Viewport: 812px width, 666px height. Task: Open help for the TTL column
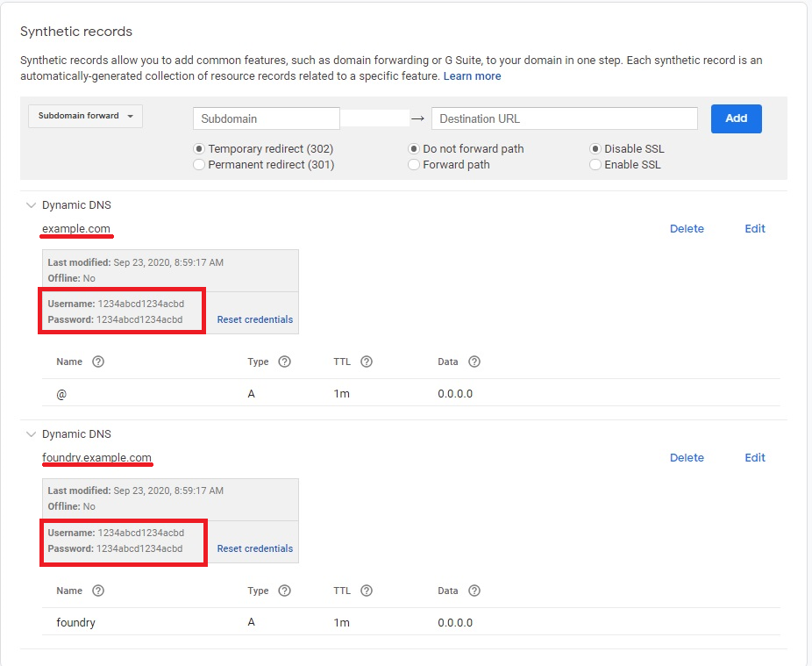click(x=366, y=362)
